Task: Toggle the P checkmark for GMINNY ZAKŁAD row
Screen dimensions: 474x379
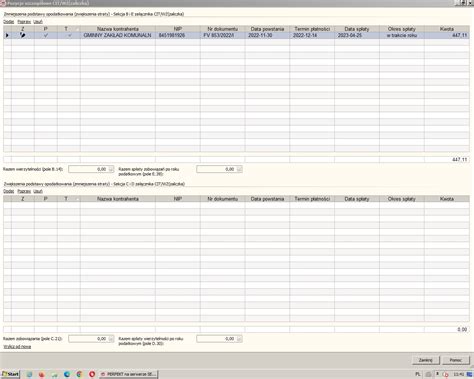Action: tap(46, 35)
